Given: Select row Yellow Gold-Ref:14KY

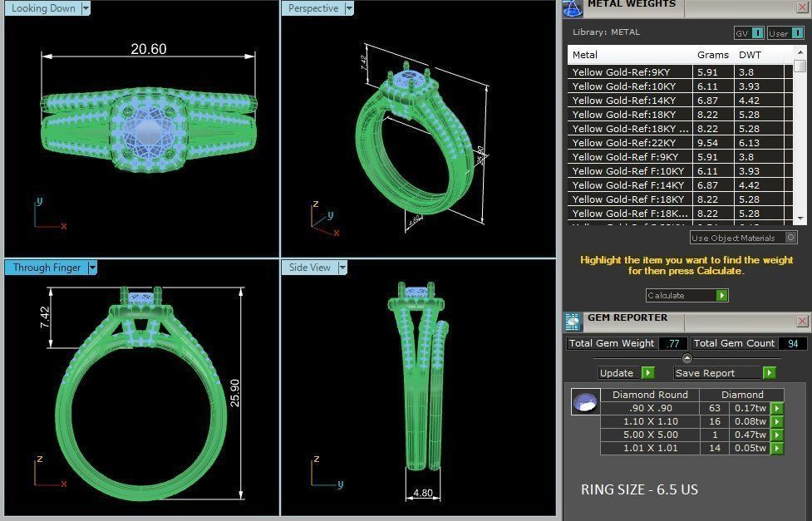Looking at the screenshot, I should 680,101.
